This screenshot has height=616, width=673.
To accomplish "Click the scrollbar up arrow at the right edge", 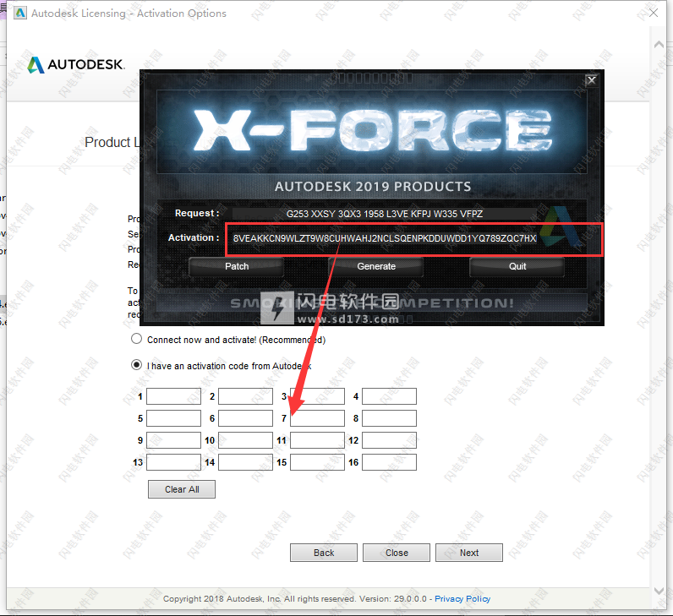I will pyautogui.click(x=659, y=44).
